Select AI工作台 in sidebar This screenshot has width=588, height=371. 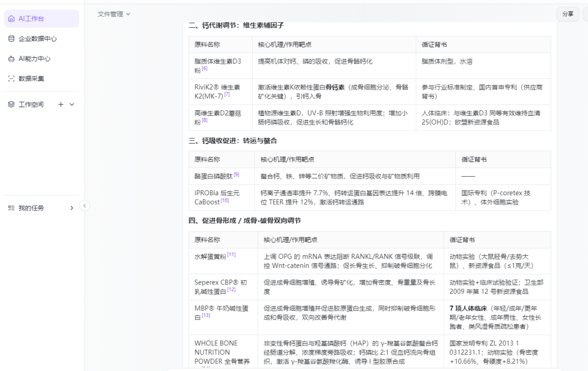tap(41, 18)
